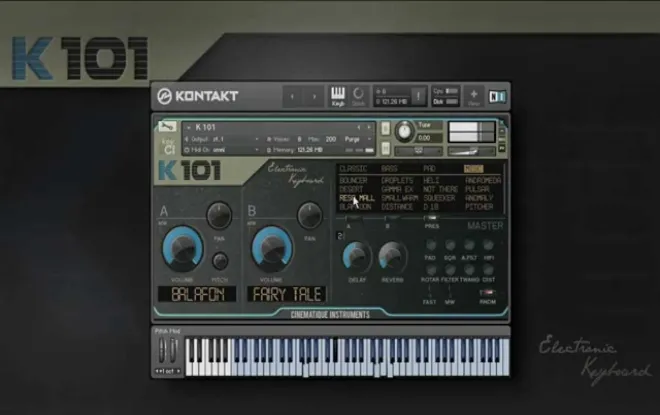The image size is (660, 415).
Task: Load next instrument with K 101 right arrow
Action: [369, 127]
